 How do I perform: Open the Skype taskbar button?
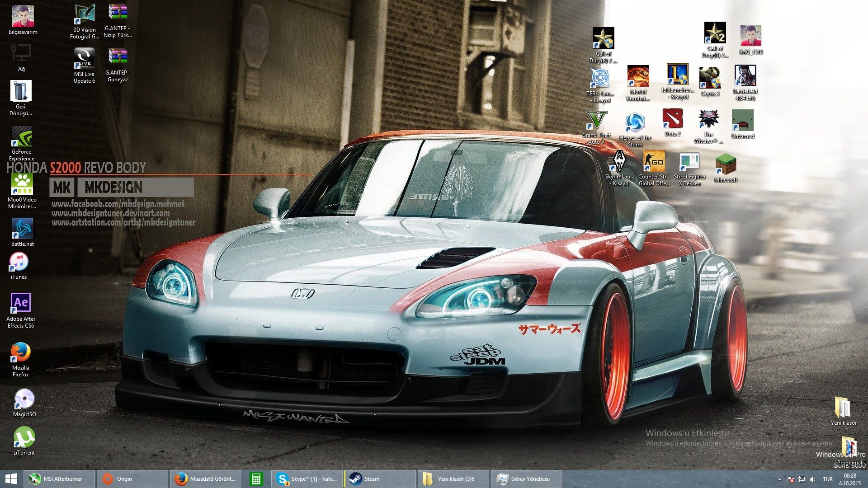[307, 479]
